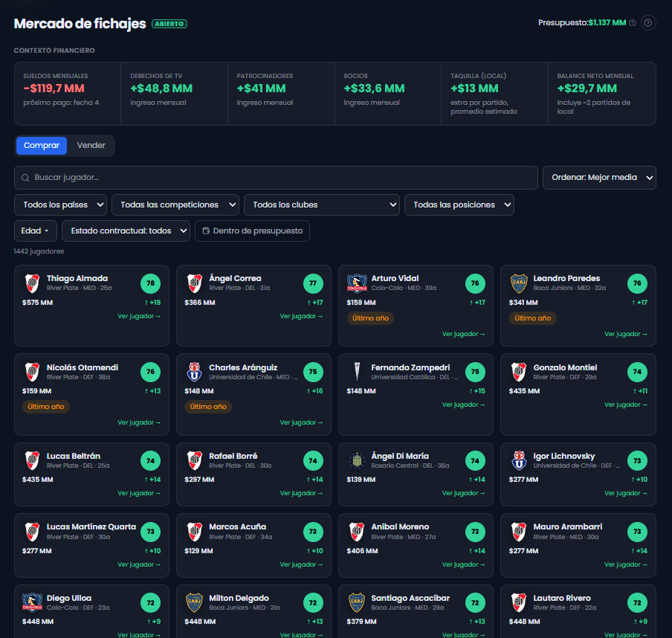Click club crest on Mauro Arambarri card
The width and height of the screenshot is (672, 638).
point(519,532)
